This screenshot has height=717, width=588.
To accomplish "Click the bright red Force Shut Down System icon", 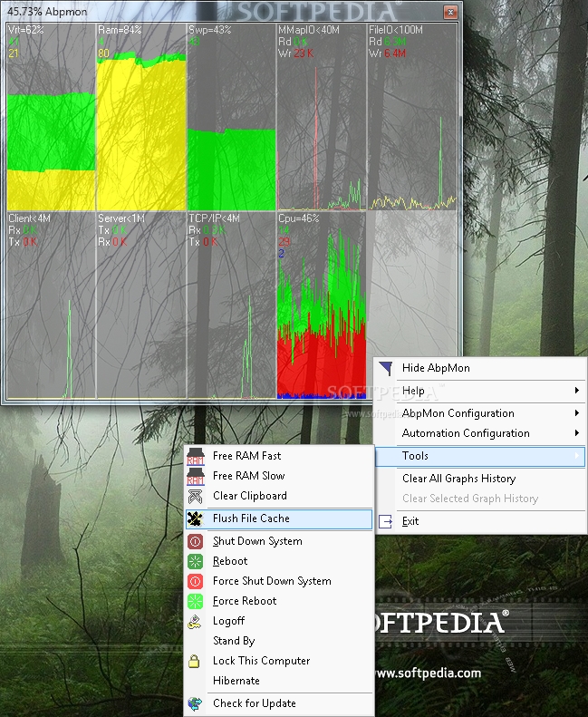I will coord(196,581).
